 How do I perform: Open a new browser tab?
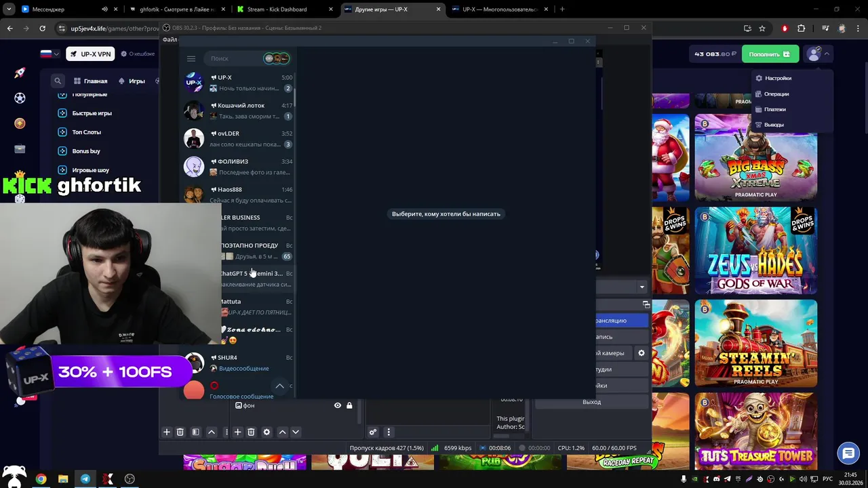(562, 9)
